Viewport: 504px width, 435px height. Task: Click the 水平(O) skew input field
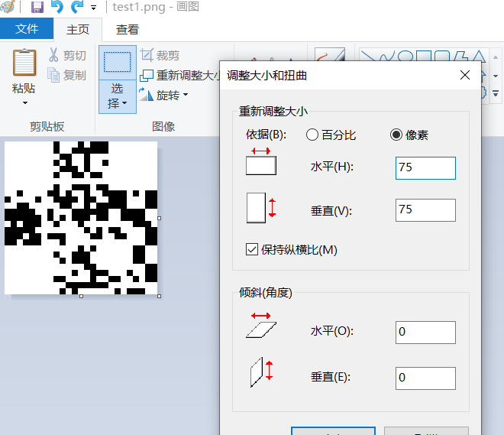point(425,333)
